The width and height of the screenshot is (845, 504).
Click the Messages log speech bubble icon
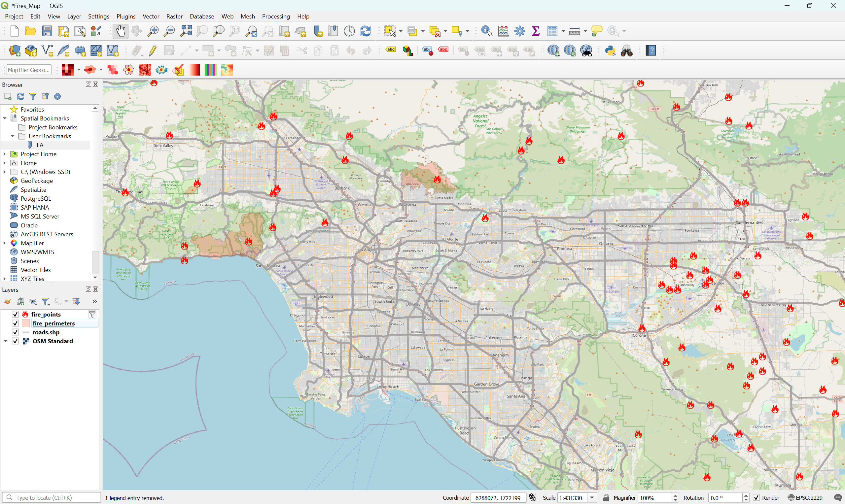tap(838, 497)
